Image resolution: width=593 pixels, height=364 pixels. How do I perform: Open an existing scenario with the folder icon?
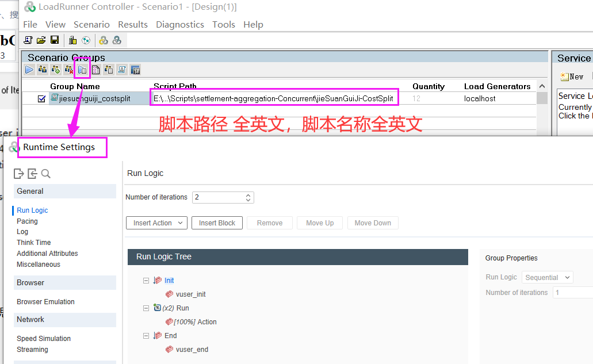(41, 40)
